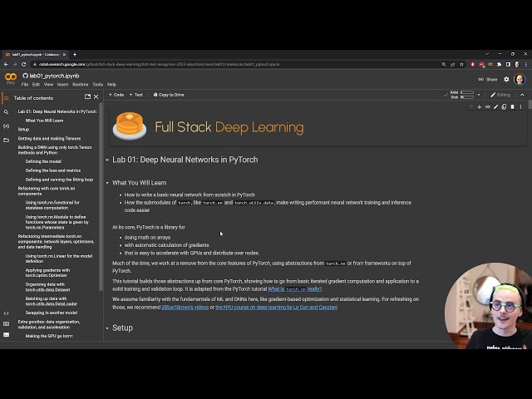Go to 'Getting data and making Tensors' section

[49, 139]
